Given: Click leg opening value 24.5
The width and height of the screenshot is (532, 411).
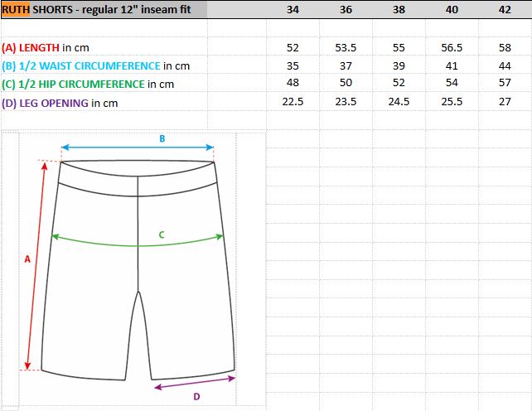Looking at the screenshot, I should [399, 101].
